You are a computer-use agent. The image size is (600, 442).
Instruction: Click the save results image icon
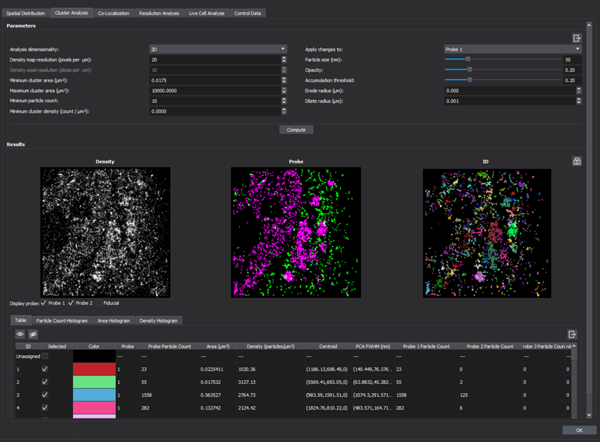(x=577, y=160)
